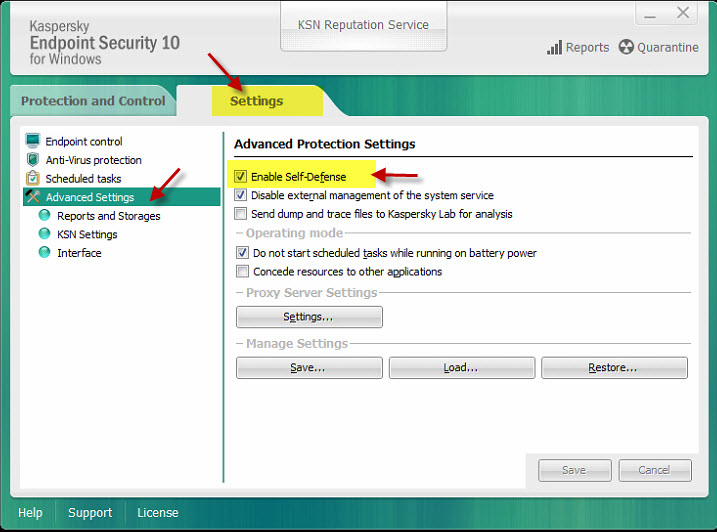The width and height of the screenshot is (717, 532).
Task: Check Concede resources to other applications
Action: pyautogui.click(x=242, y=271)
